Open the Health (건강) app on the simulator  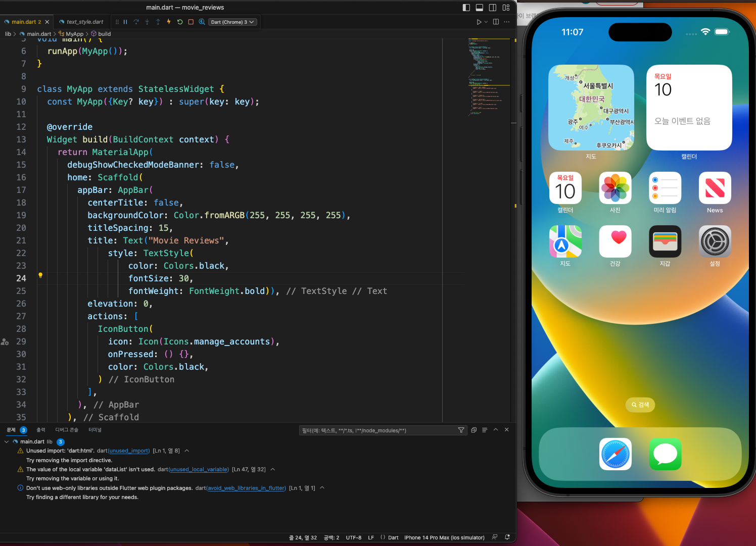pyautogui.click(x=615, y=241)
